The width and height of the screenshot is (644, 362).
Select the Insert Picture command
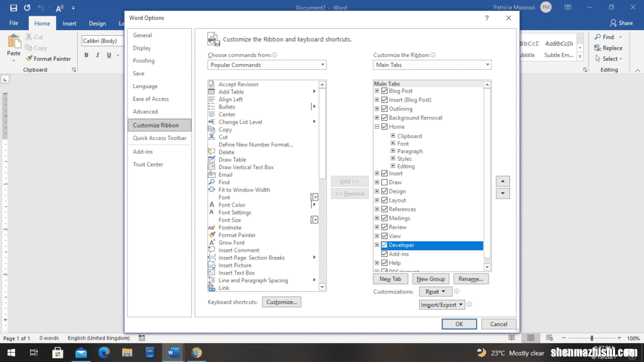[235, 265]
